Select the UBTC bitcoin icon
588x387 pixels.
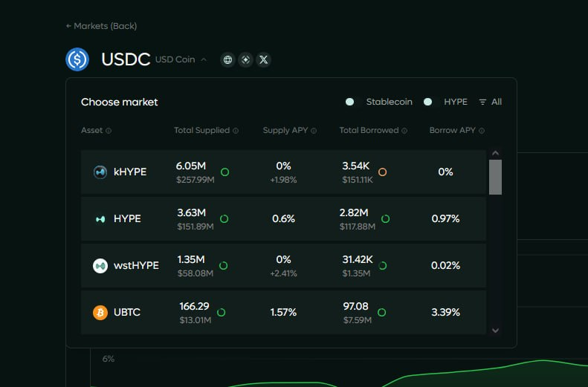(x=100, y=313)
